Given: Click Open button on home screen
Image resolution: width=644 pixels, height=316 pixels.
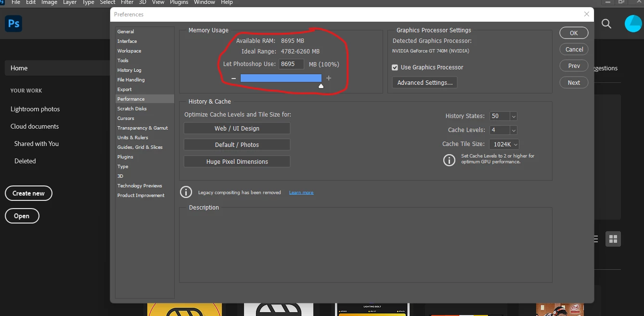Looking at the screenshot, I should [x=22, y=216].
